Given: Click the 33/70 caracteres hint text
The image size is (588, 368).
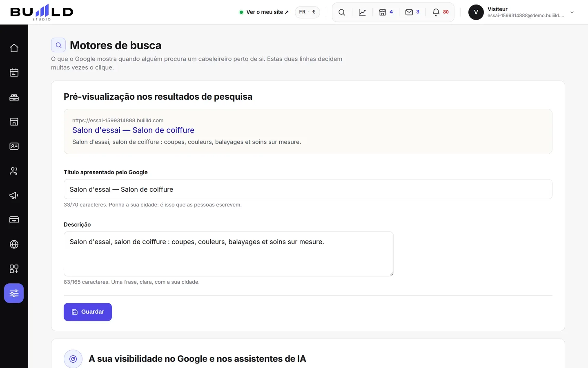Looking at the screenshot, I should 153,205.
